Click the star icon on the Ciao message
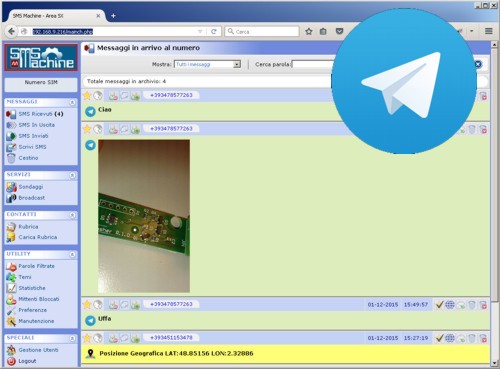The width and height of the screenshot is (500, 369). pos(87,96)
